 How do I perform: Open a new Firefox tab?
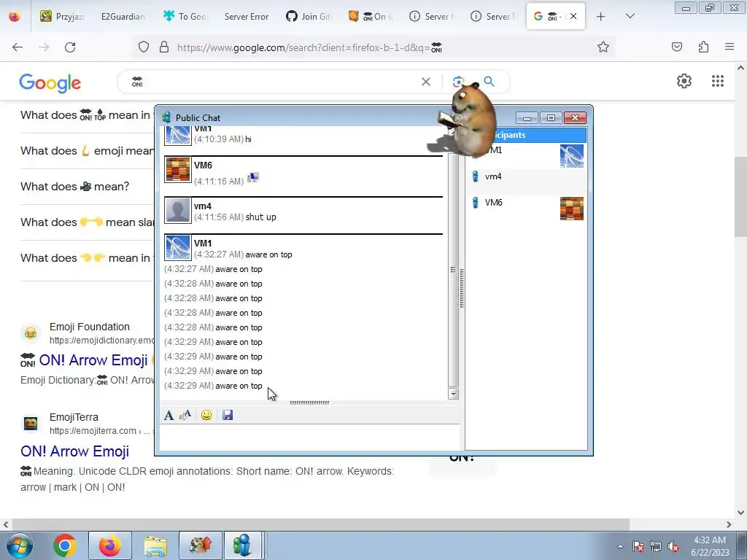(x=601, y=16)
